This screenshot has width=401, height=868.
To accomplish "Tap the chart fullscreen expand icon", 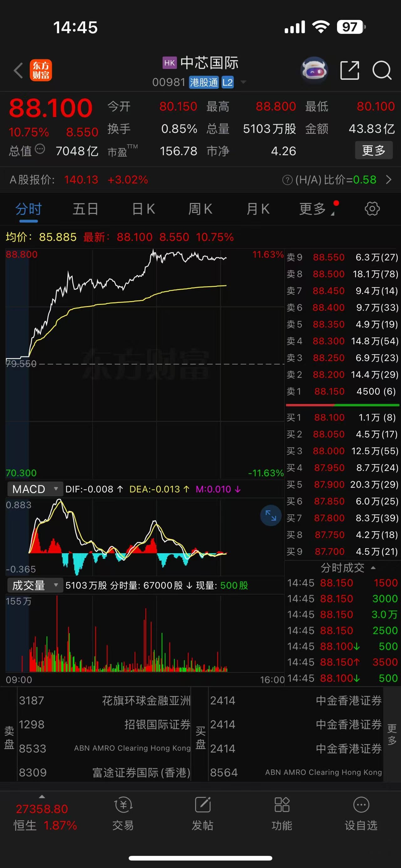I will pos(270,515).
